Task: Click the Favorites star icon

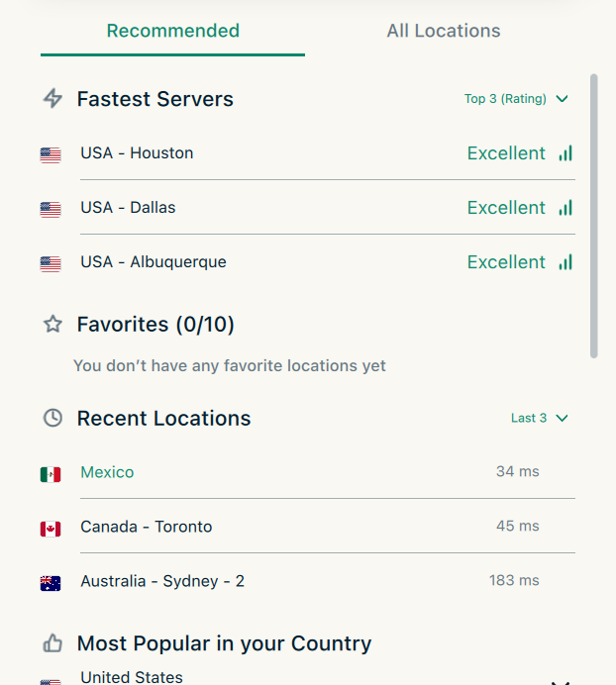Action: click(52, 324)
